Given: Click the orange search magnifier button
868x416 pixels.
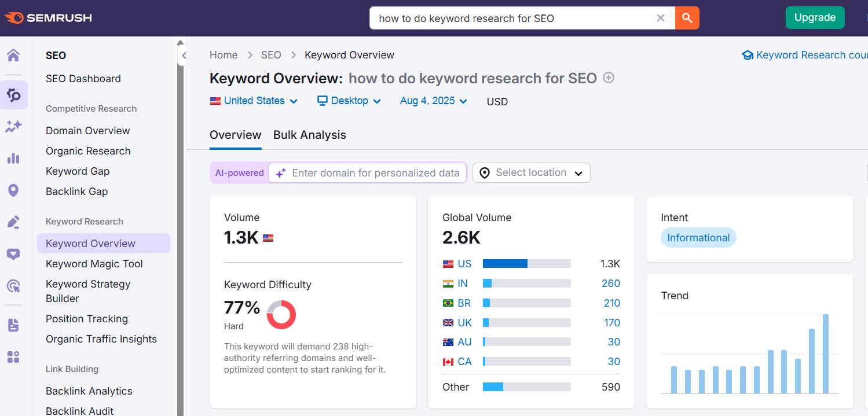Looking at the screenshot, I should point(687,18).
